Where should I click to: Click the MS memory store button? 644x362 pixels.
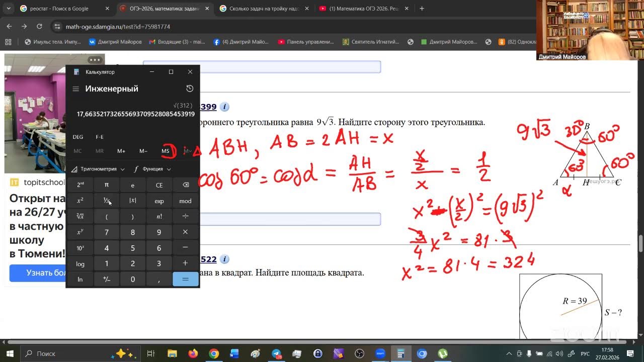[x=166, y=151]
